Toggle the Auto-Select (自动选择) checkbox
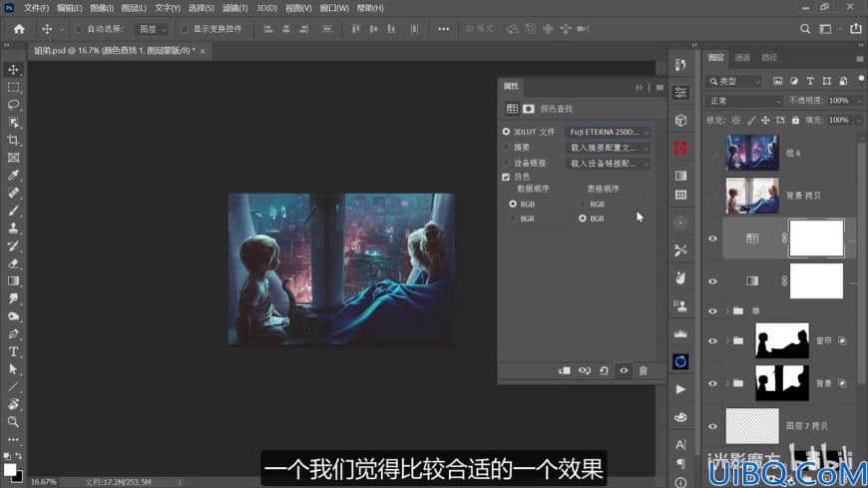Screen dimensions: 868x488 click(78, 29)
